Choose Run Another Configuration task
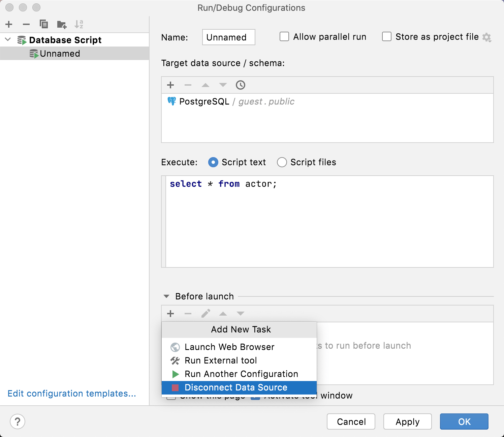 (x=239, y=374)
